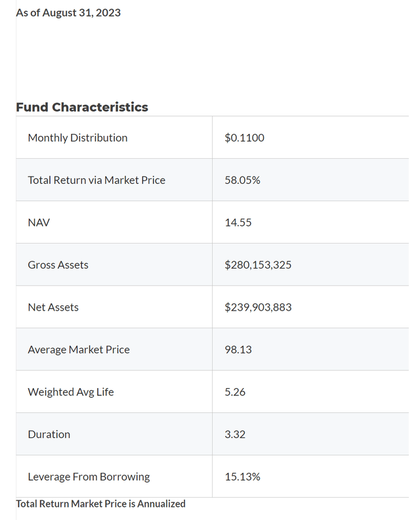Click the Duration row label
This screenshot has height=520, width=420.
click(49, 435)
